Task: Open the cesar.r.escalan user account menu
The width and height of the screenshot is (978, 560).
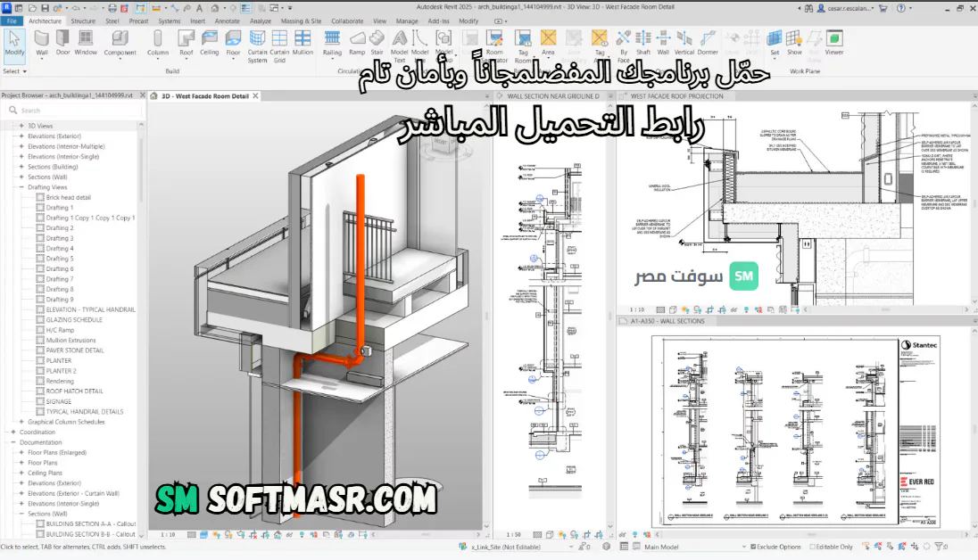Action: (x=848, y=8)
